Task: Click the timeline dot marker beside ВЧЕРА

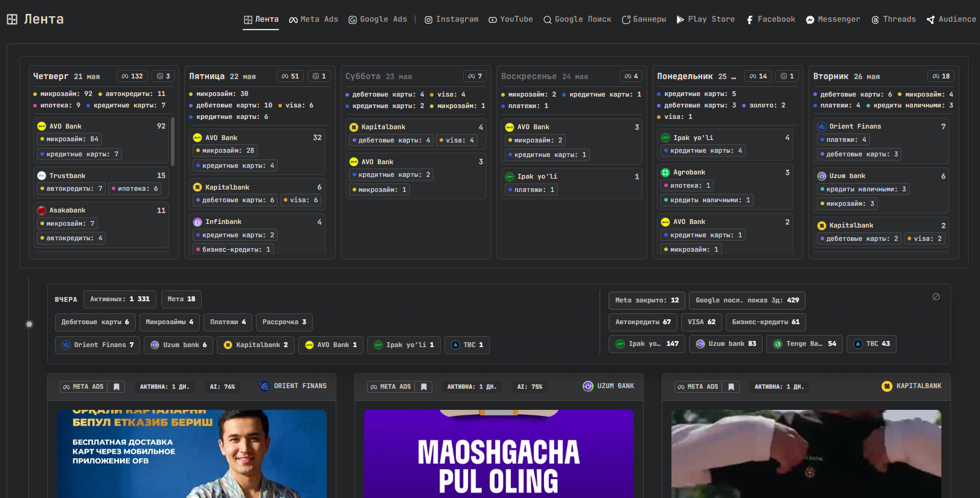Action: 29,324
